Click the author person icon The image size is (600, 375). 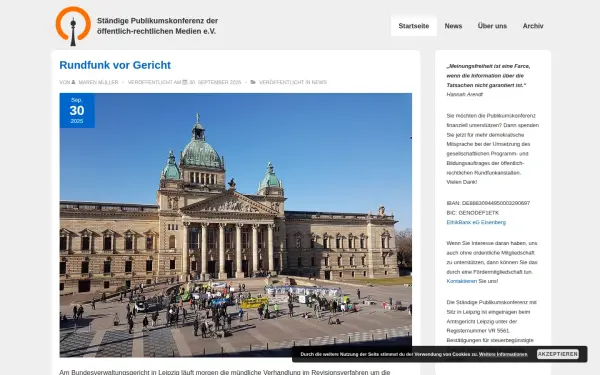tap(73, 82)
